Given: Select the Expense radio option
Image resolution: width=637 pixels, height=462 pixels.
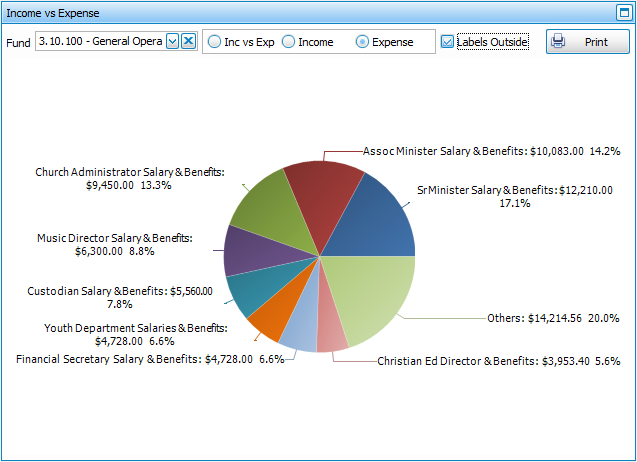Looking at the screenshot, I should [x=363, y=42].
